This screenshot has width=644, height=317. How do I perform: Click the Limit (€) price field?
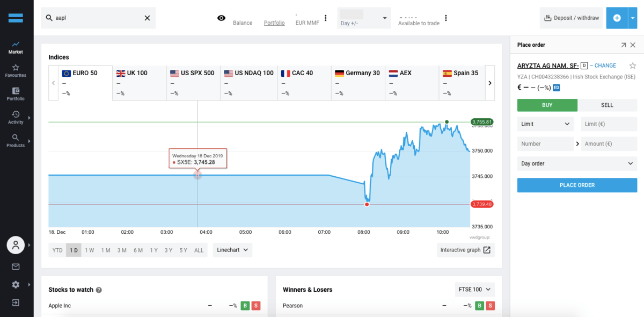(609, 124)
